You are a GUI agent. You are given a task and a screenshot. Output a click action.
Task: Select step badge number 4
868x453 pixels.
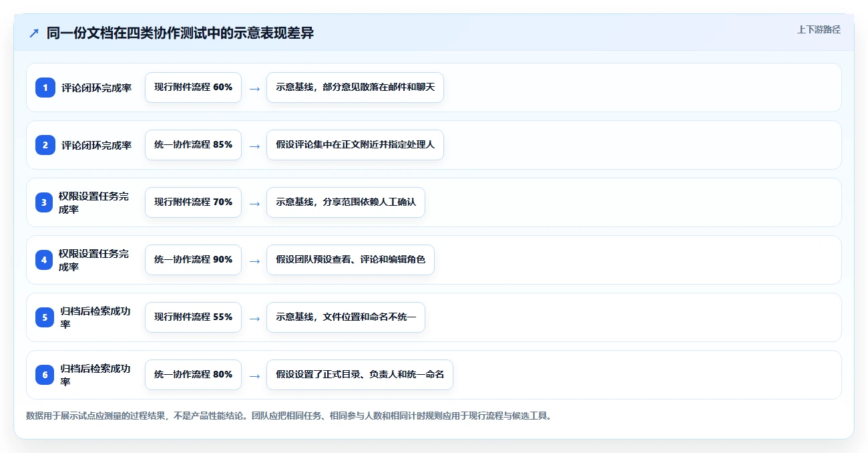point(44,260)
